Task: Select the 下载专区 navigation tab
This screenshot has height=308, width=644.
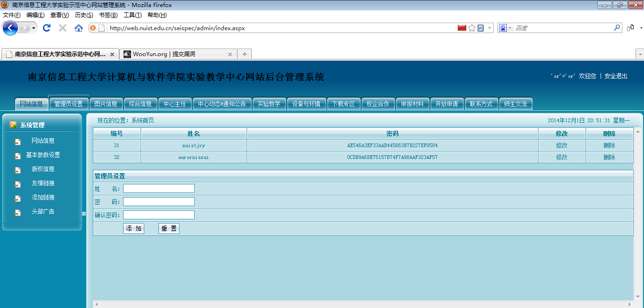Action: coord(343,104)
